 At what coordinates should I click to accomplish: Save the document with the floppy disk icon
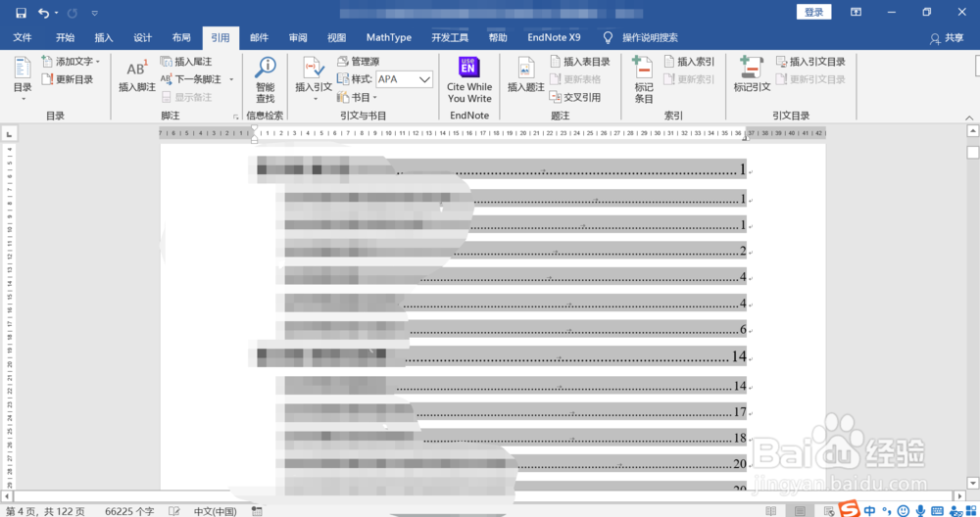21,13
